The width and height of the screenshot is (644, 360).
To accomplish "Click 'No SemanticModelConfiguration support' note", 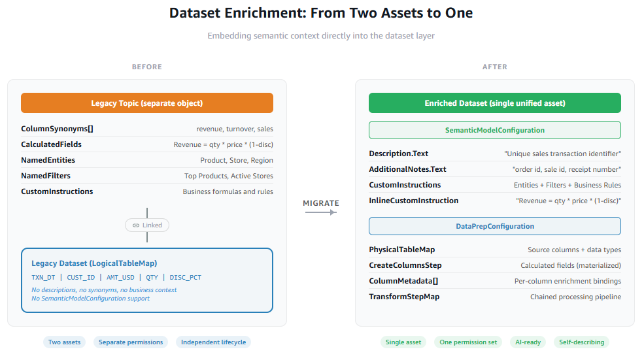I will coord(91,299).
